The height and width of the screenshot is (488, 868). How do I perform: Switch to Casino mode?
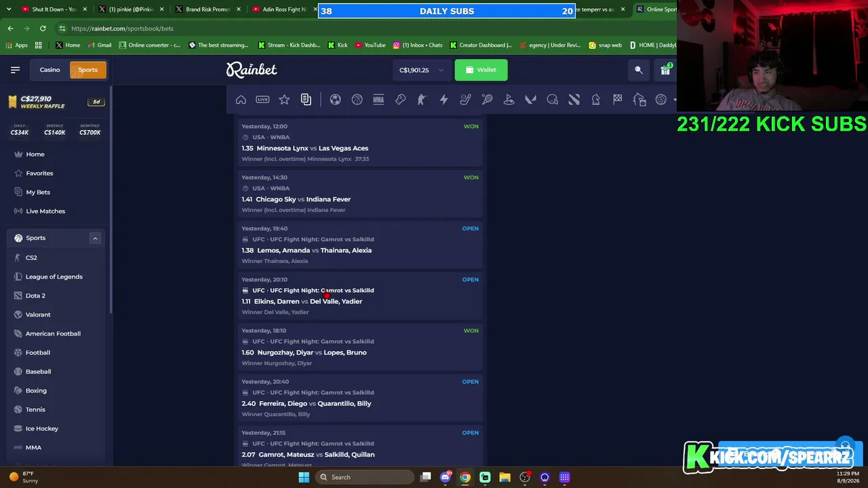click(50, 70)
